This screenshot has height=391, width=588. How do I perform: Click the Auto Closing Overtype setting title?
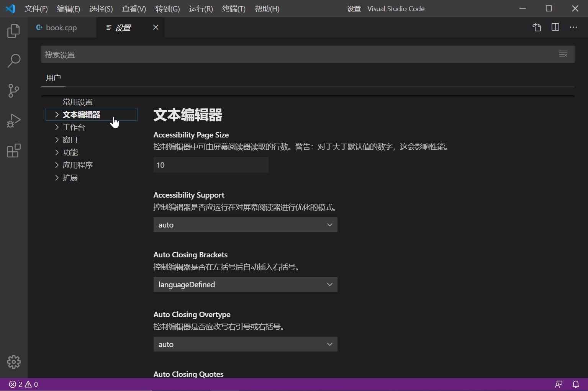pyautogui.click(x=192, y=314)
